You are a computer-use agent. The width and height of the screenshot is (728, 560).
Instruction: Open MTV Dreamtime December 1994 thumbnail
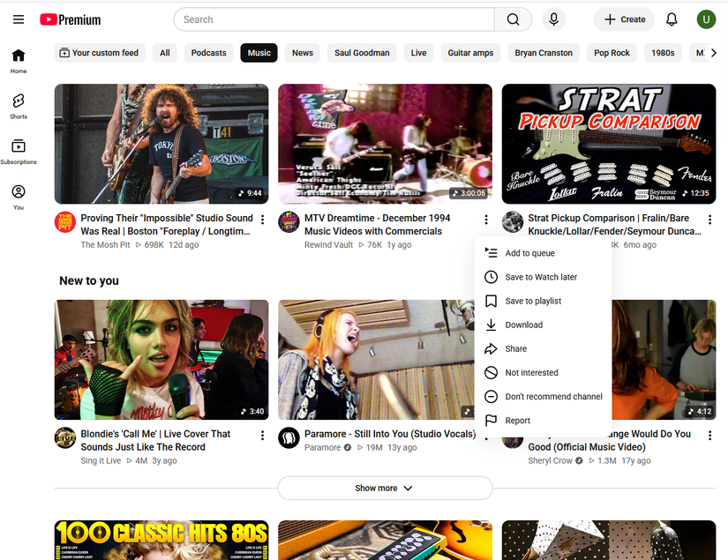coord(385,144)
